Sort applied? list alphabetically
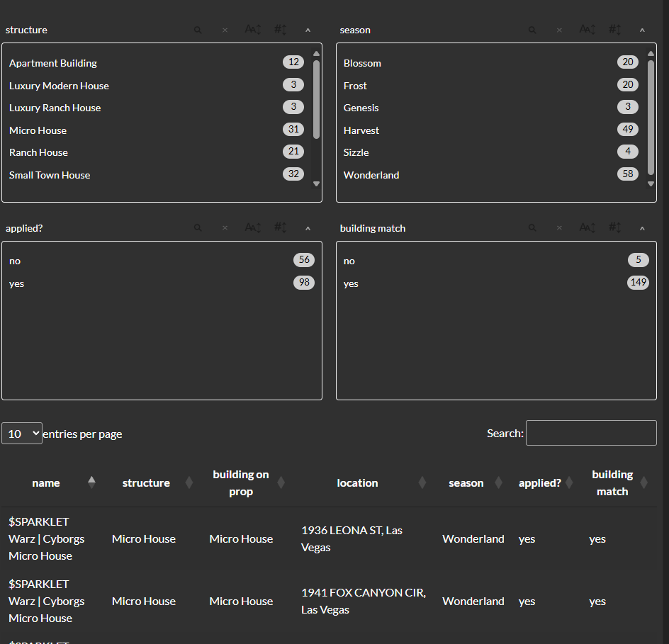Viewport: 669px width, 644px height. tap(253, 228)
